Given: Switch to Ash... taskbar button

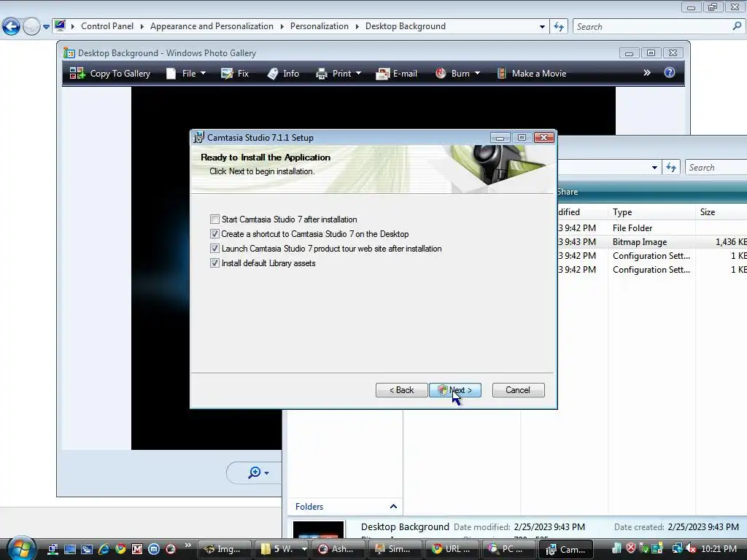Looking at the screenshot, I should point(339,549).
